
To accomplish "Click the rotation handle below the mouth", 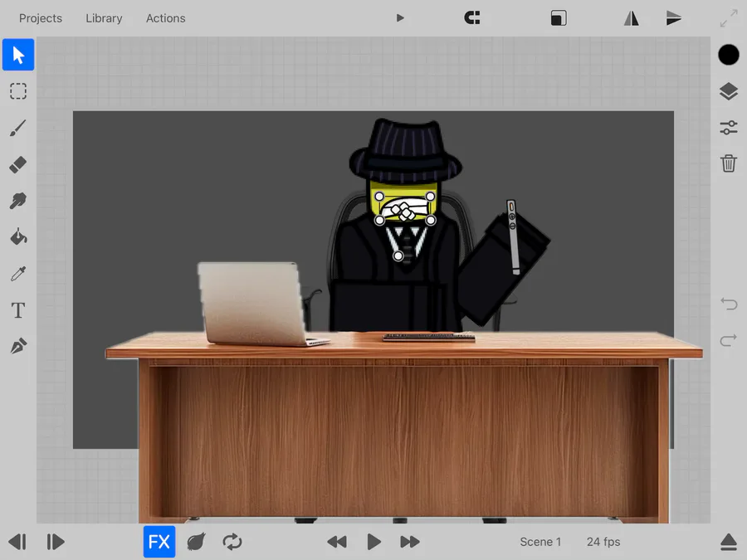I will (398, 256).
